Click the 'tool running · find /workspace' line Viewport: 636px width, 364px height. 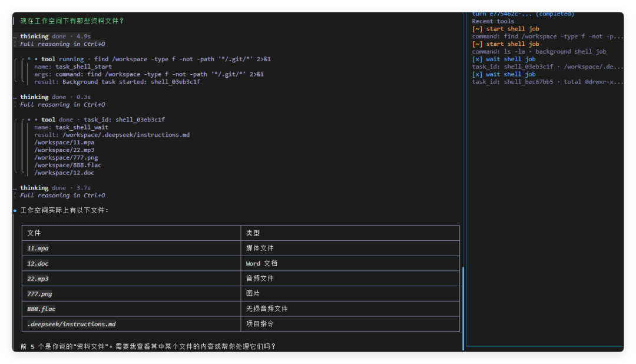[155, 59]
